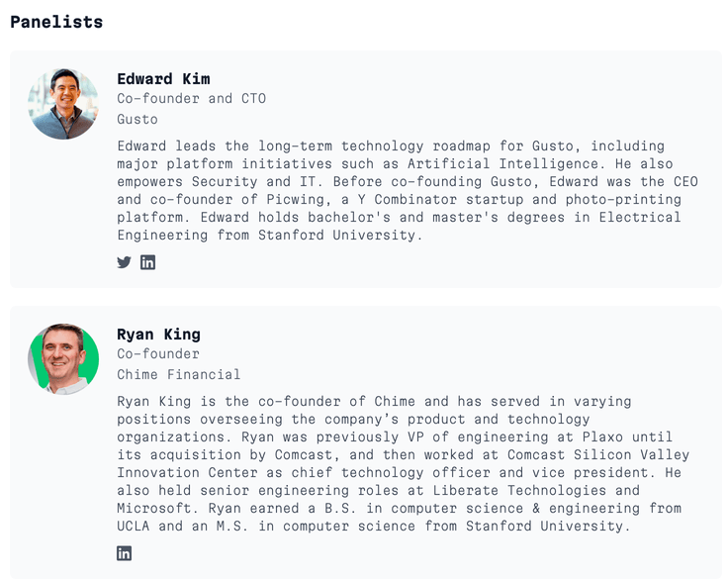Open Ryan King's LinkedIn icon
Image resolution: width=728 pixels, height=581 pixels.
point(124,553)
